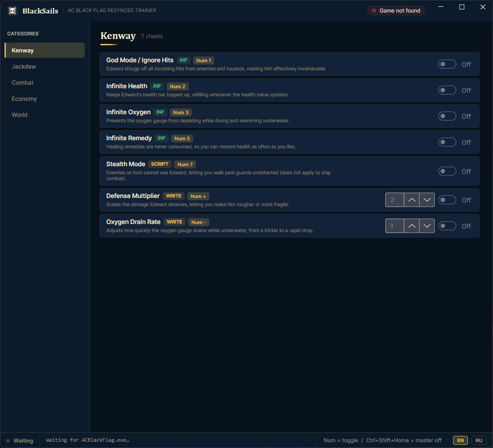493x448 pixels.
Task: Toggle the Defense Multiplier switch
Action: pyautogui.click(x=447, y=200)
